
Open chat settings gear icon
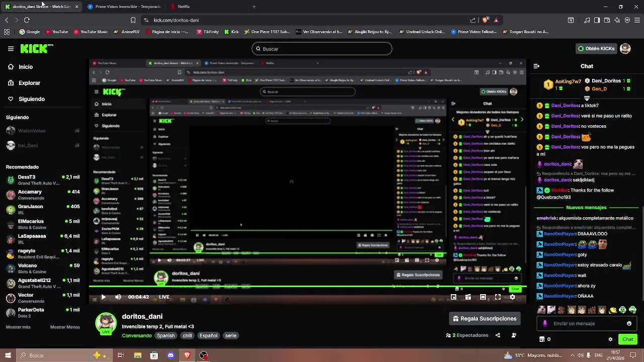610,339
